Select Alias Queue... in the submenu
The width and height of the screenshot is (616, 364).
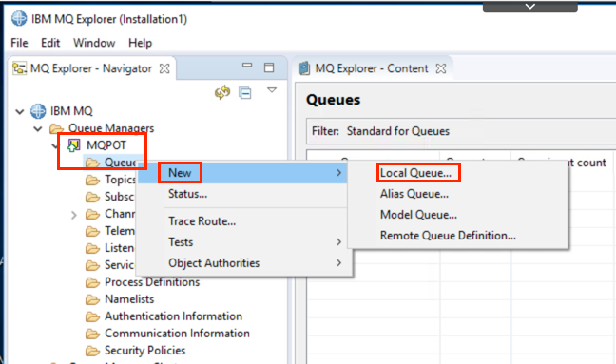point(414,194)
